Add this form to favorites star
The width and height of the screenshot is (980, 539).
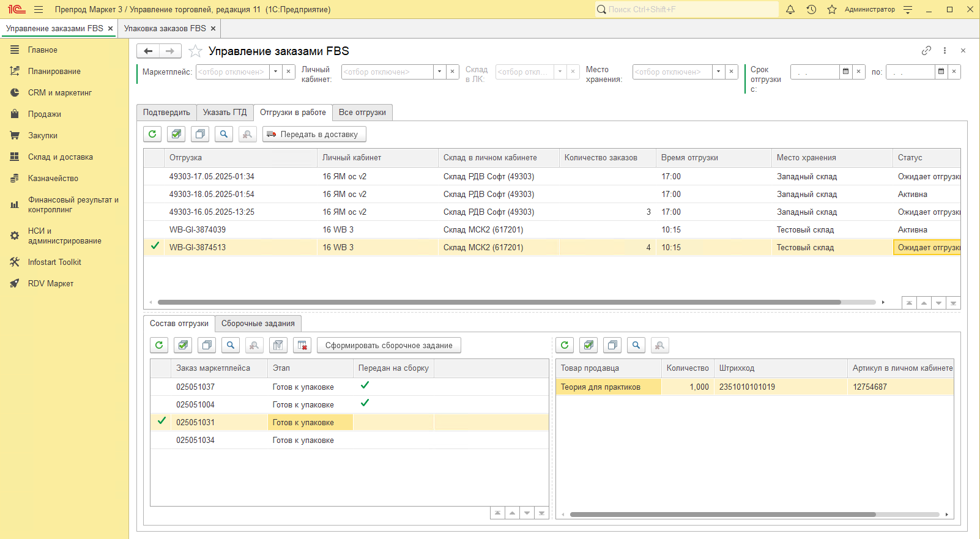195,51
